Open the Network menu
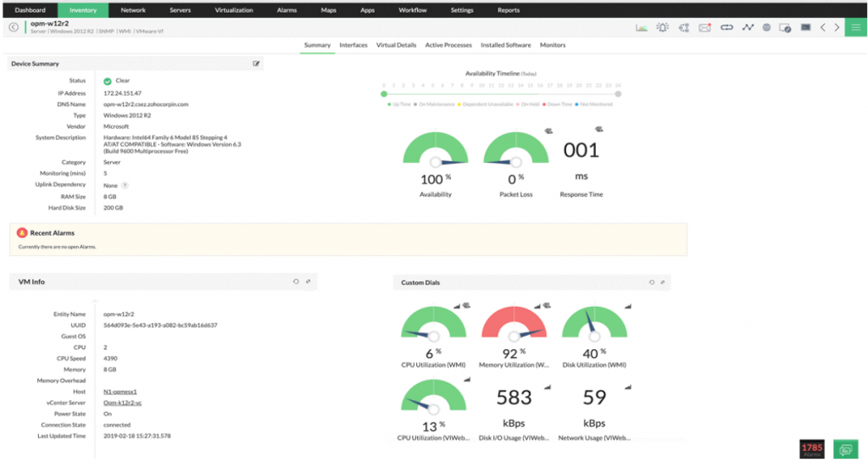This screenshot has width=868, height=468. (133, 10)
